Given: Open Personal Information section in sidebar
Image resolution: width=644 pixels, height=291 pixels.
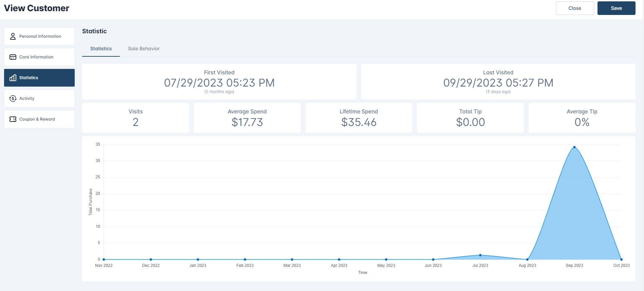Looking at the screenshot, I should [39, 36].
